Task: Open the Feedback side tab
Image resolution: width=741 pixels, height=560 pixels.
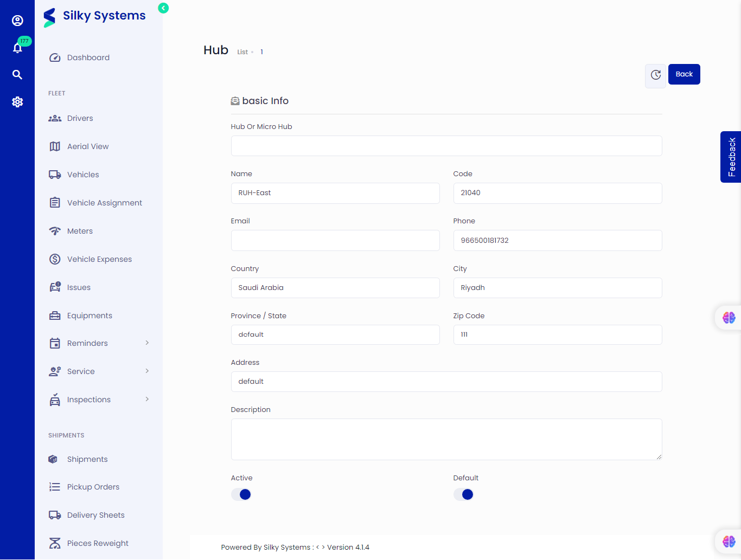Action: click(731, 157)
